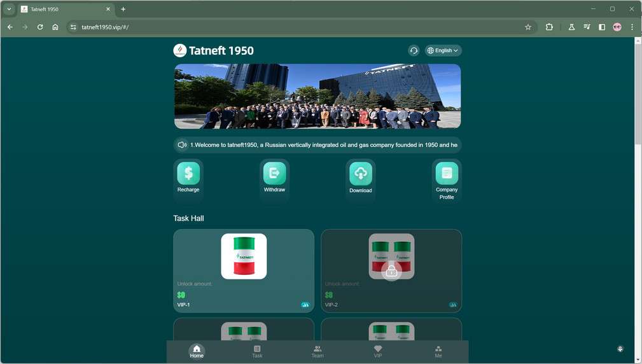Switch to the Task bottom tab
This screenshot has height=364, width=642.
click(x=257, y=351)
